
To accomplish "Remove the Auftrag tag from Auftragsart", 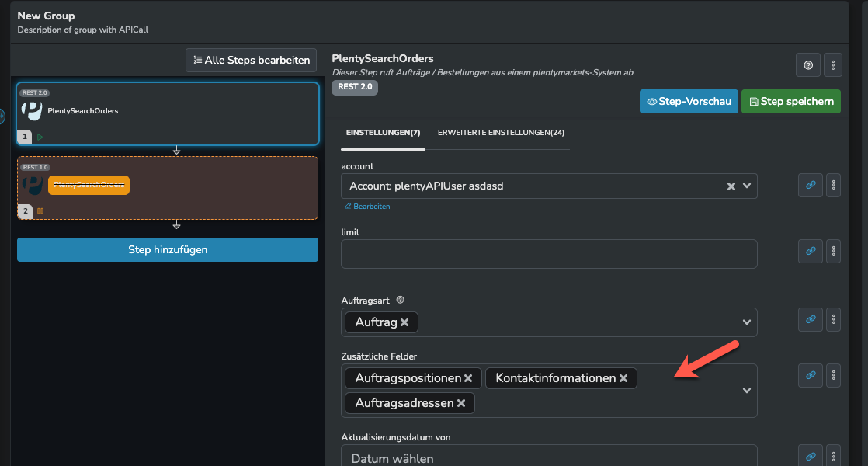I will [x=404, y=322].
